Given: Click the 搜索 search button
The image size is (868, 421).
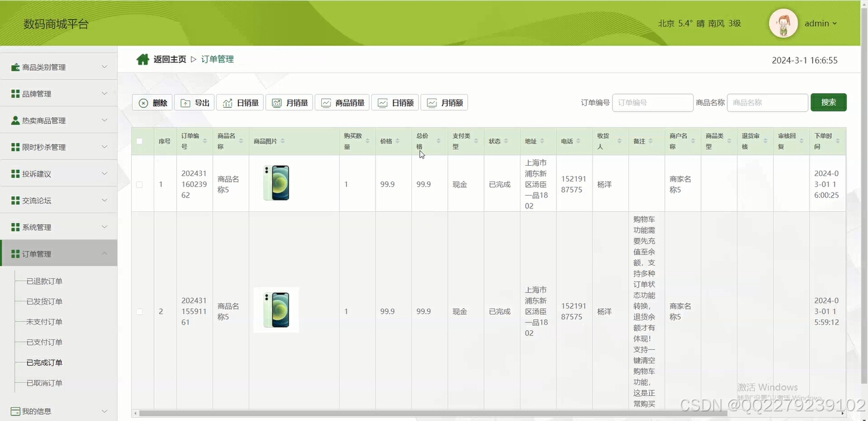Looking at the screenshot, I should tap(828, 102).
